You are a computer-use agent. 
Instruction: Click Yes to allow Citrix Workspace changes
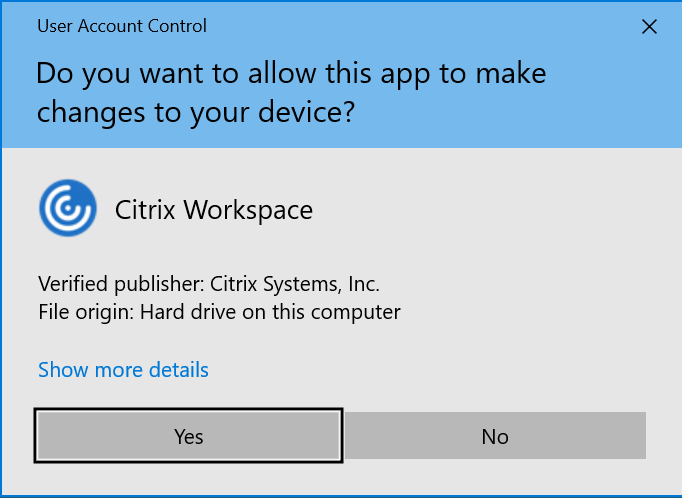tap(188, 436)
